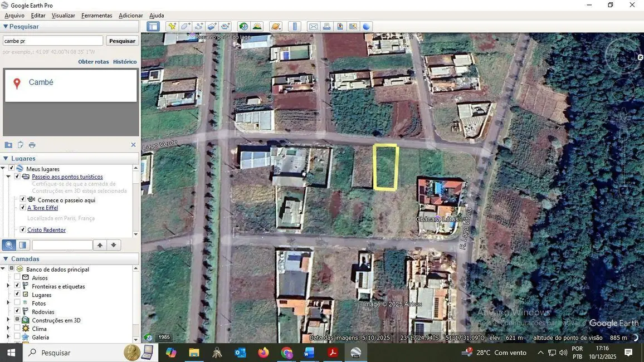The width and height of the screenshot is (644, 362).
Task: Click the Print icon in the toolbar
Action: (328, 26)
